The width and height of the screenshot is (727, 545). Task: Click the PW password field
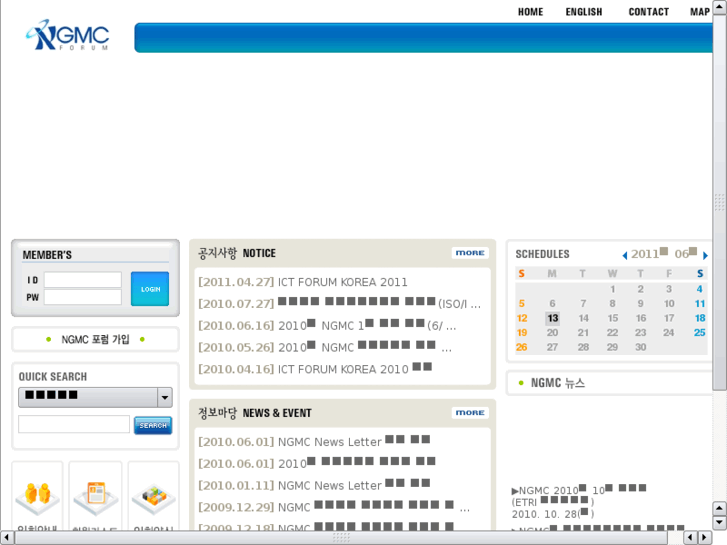coord(83,297)
